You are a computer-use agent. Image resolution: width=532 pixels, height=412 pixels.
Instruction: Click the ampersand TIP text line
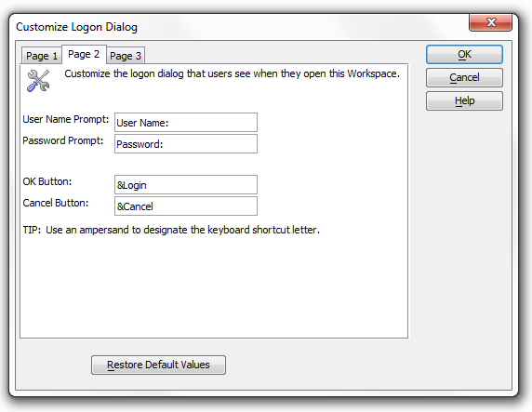point(171,230)
